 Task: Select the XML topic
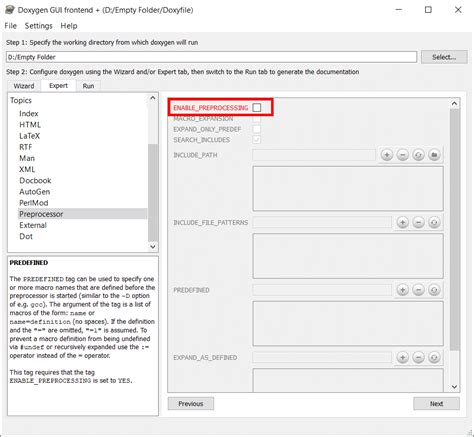[27, 169]
